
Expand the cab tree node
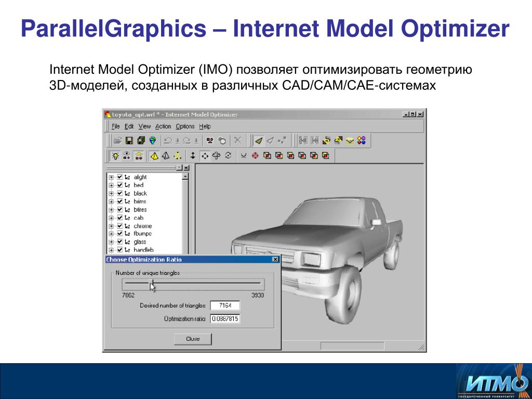click(111, 218)
